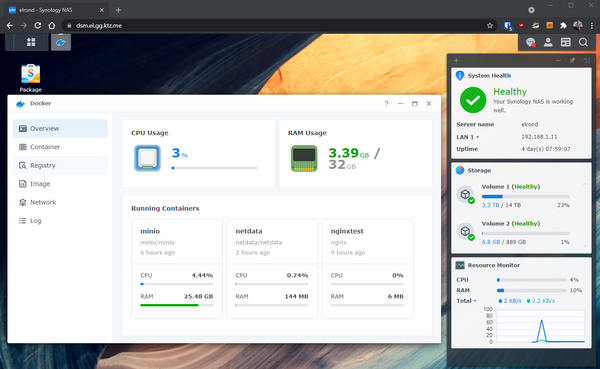This screenshot has height=369, width=600.
Task: Click the Volume 1 disk icon
Action: pyautogui.click(x=466, y=194)
